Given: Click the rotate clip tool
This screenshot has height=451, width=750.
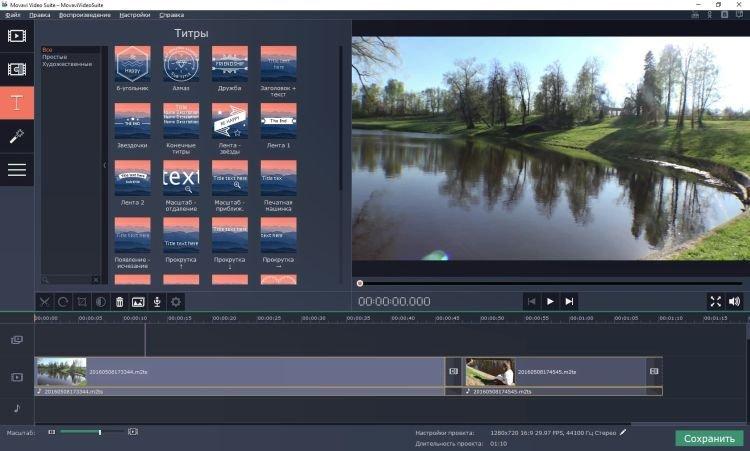Looking at the screenshot, I should (x=63, y=302).
